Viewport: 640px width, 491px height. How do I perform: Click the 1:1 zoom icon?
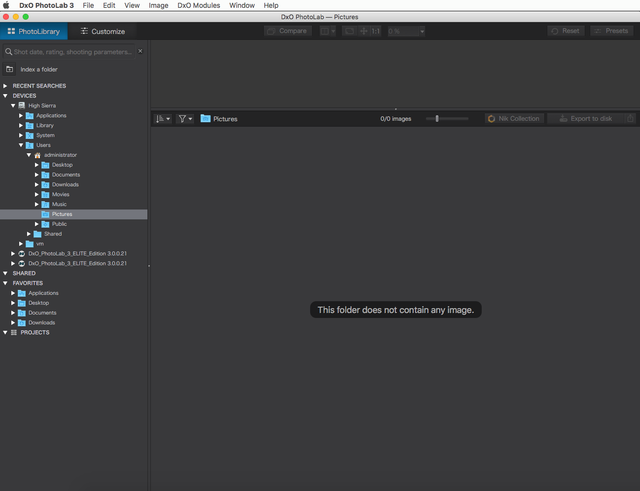point(375,31)
